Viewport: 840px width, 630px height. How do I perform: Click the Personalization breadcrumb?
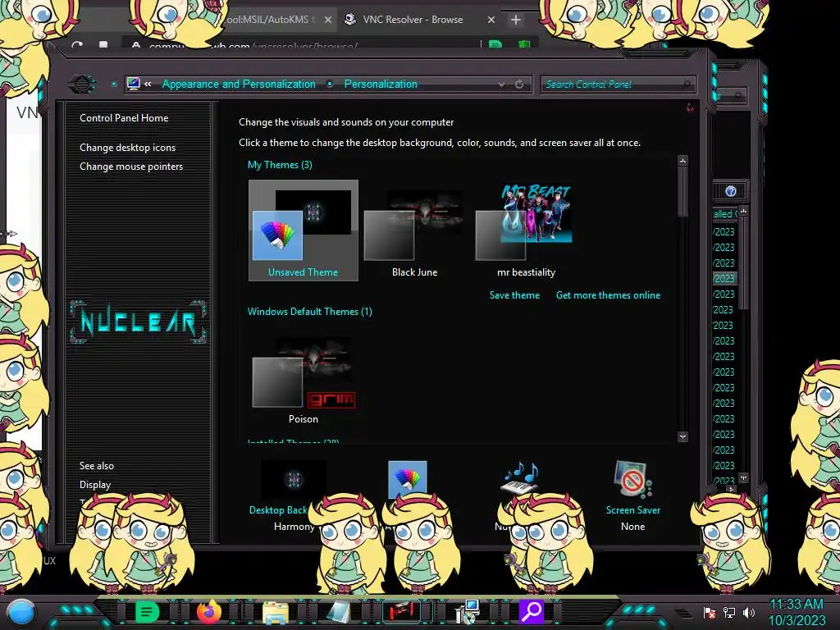(x=381, y=84)
